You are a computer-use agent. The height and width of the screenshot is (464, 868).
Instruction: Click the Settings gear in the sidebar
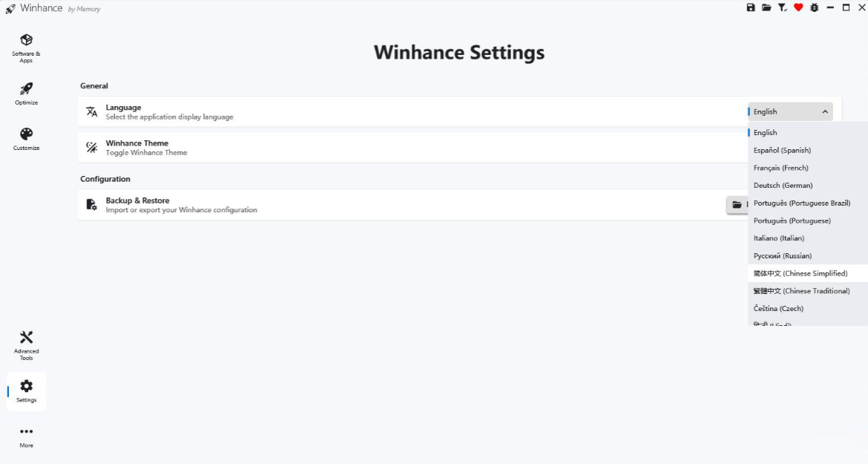[x=26, y=391]
